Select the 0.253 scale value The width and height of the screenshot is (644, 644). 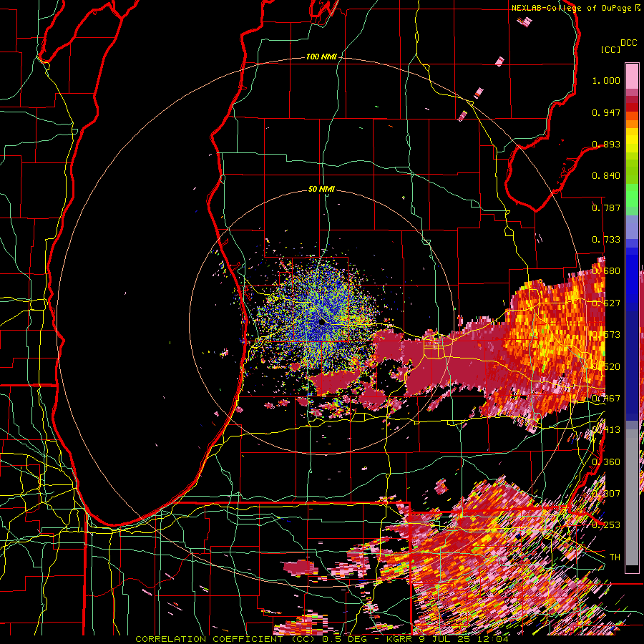606,525
